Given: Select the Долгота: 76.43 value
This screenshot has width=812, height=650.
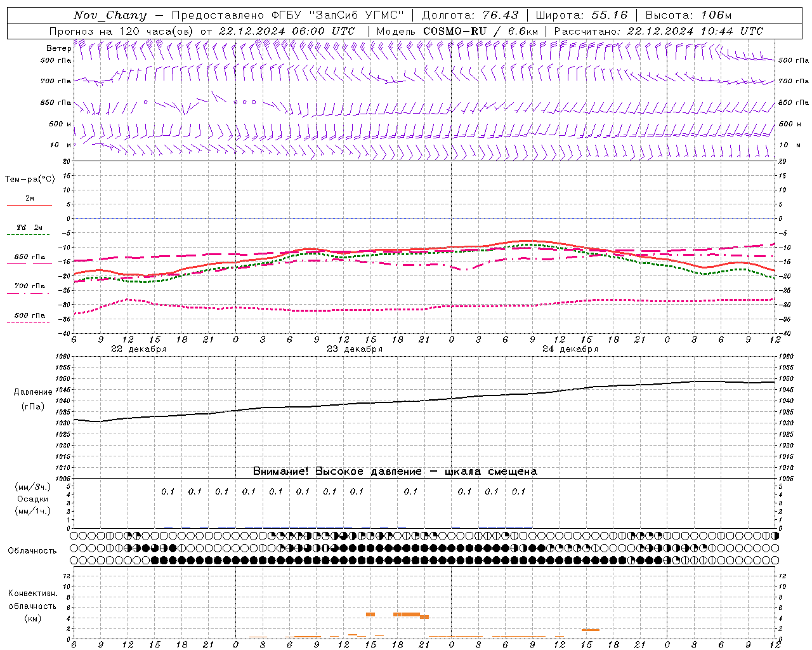Looking at the screenshot, I should coord(470,15).
